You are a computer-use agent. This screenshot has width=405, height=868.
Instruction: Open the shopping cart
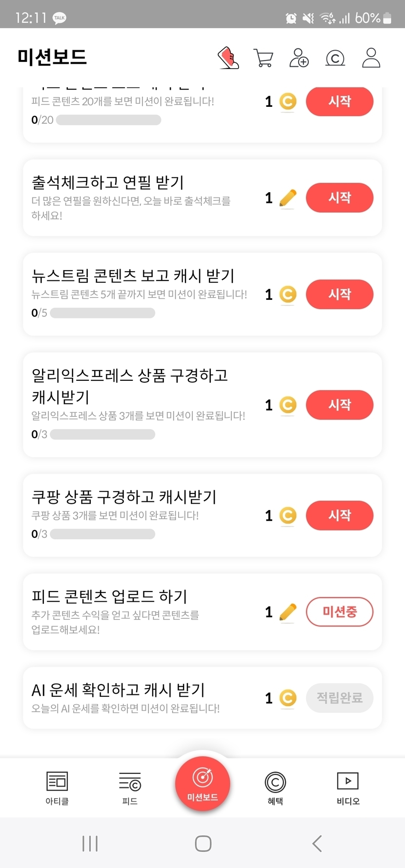(263, 58)
